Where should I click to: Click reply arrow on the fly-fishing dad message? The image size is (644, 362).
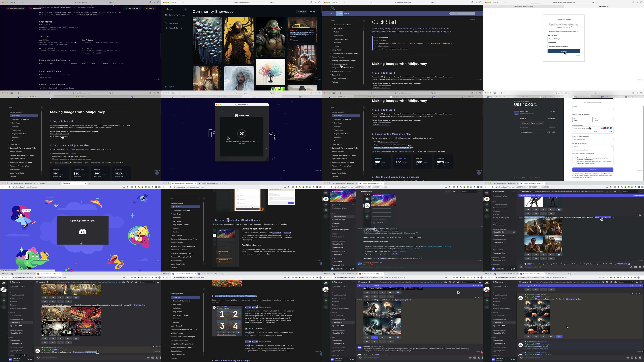click(636, 215)
